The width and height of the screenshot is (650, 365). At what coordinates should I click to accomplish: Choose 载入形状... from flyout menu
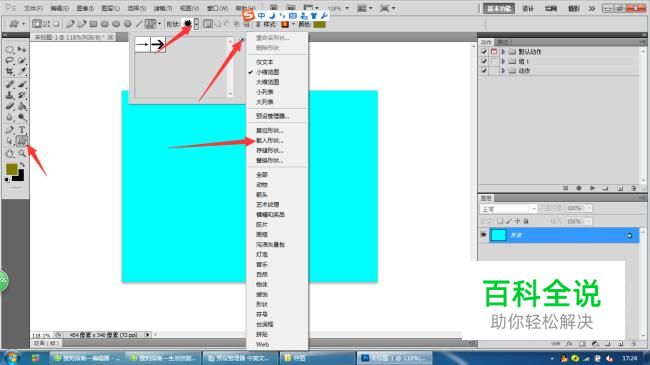click(x=269, y=141)
